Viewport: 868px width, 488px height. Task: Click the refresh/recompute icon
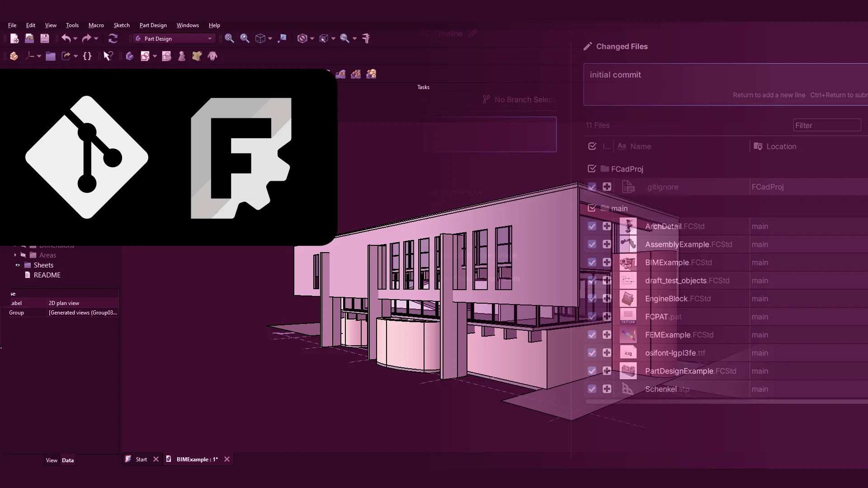pos(113,38)
